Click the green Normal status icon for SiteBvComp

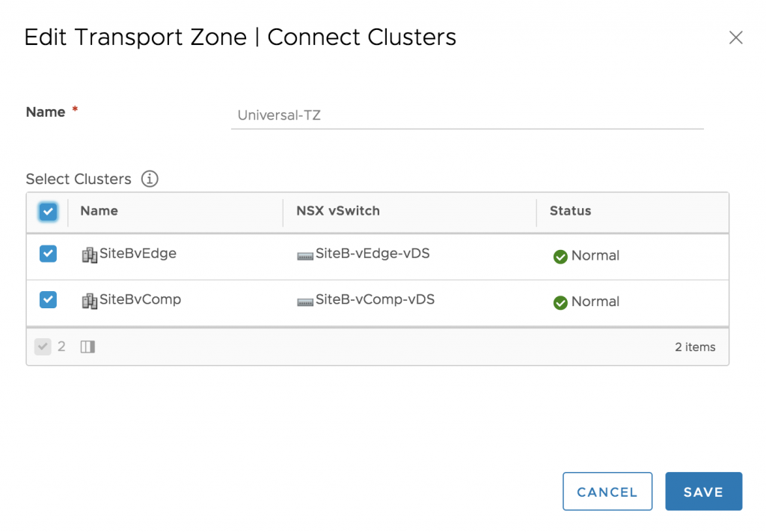(560, 302)
